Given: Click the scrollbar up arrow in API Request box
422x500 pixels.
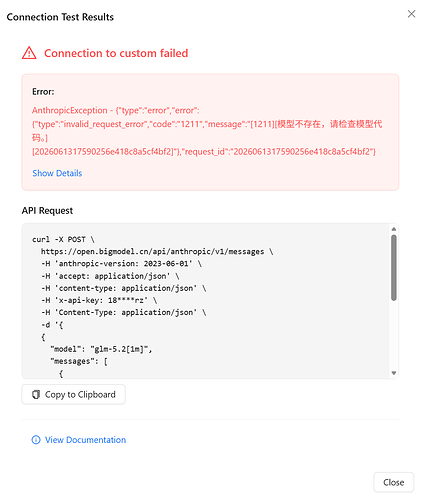Looking at the screenshot, I should coord(394,229).
